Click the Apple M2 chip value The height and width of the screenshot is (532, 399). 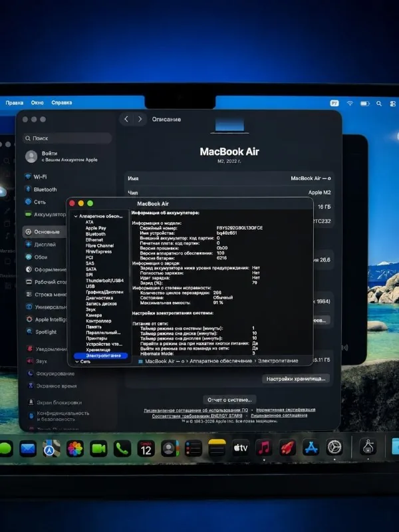point(319,192)
